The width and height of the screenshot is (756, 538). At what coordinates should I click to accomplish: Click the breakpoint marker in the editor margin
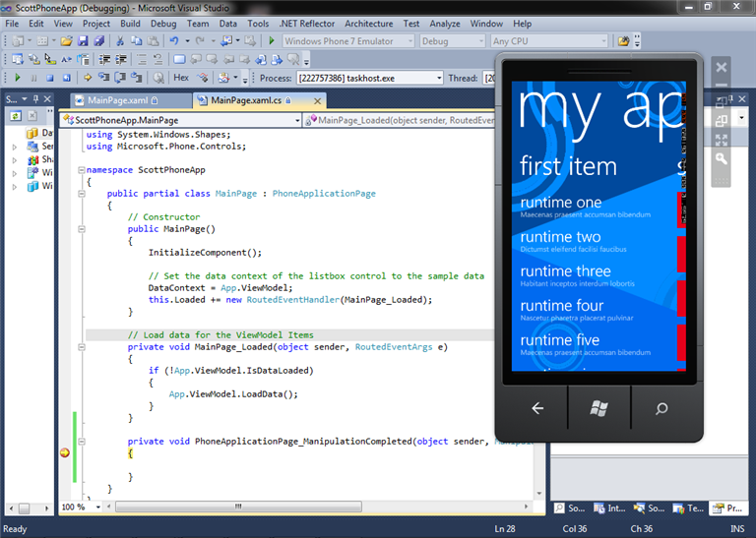coord(65,452)
